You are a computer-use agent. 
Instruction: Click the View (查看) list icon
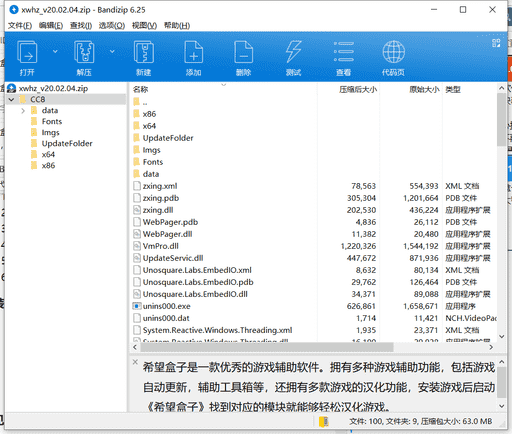[344, 52]
